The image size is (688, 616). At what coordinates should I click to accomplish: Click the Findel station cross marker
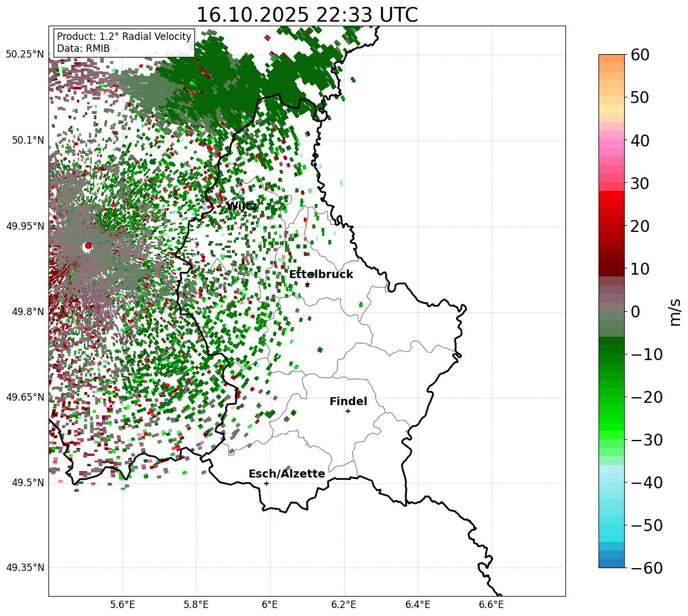pyautogui.click(x=348, y=411)
